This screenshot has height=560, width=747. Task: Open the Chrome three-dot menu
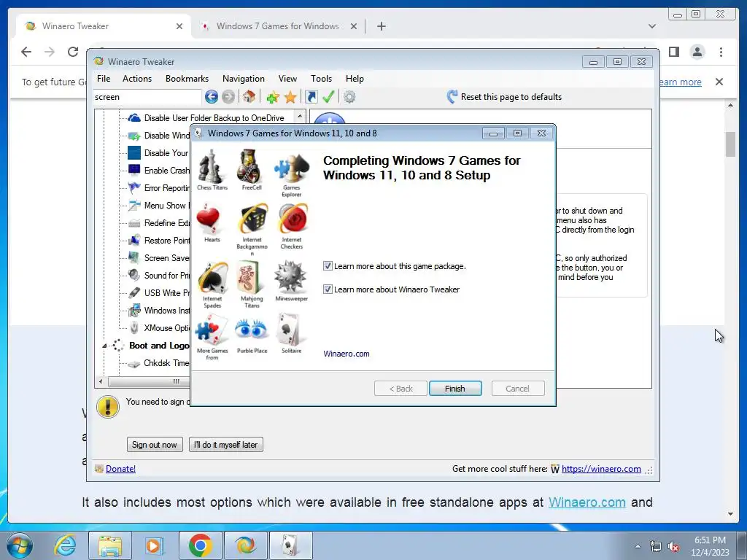[x=721, y=52]
